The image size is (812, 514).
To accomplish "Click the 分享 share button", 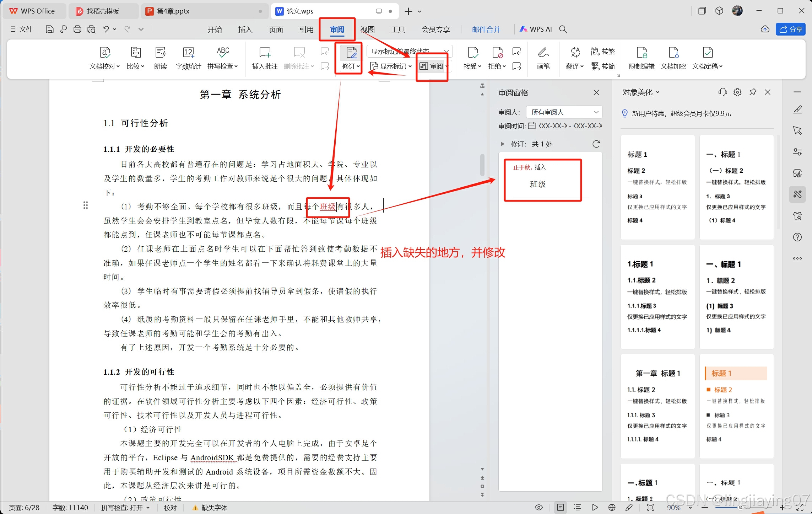I will 791,30.
